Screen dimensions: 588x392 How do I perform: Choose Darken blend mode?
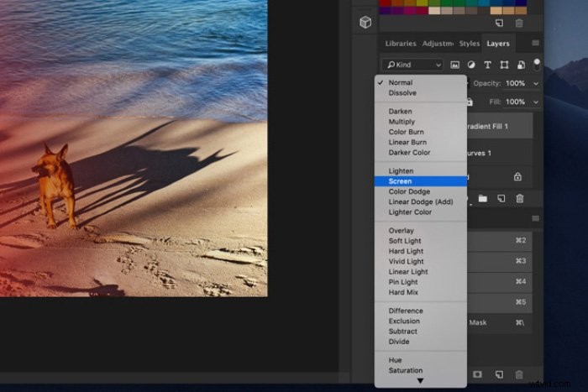click(x=421, y=112)
